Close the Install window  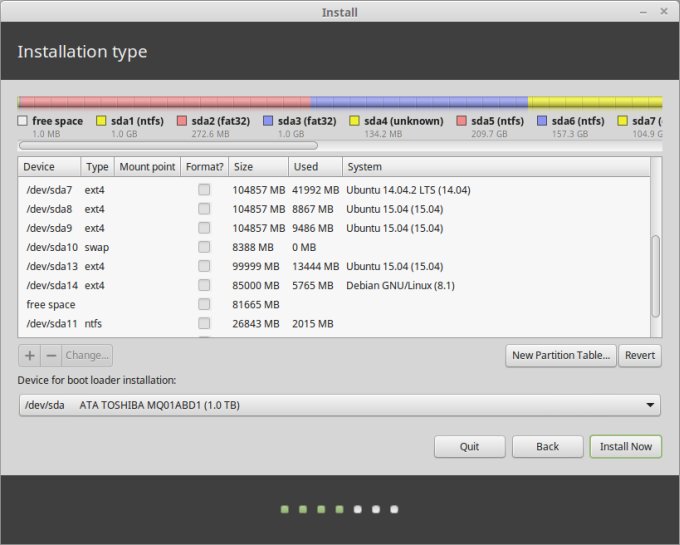point(664,12)
